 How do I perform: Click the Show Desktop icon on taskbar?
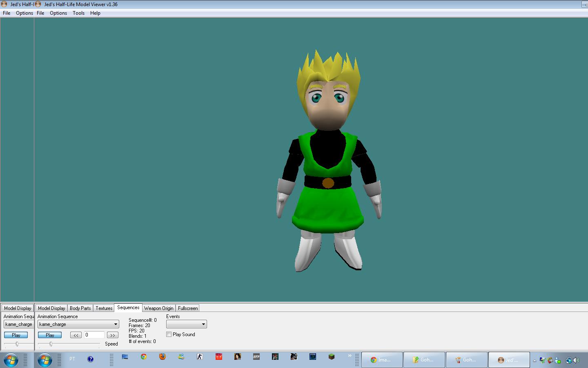(x=125, y=357)
